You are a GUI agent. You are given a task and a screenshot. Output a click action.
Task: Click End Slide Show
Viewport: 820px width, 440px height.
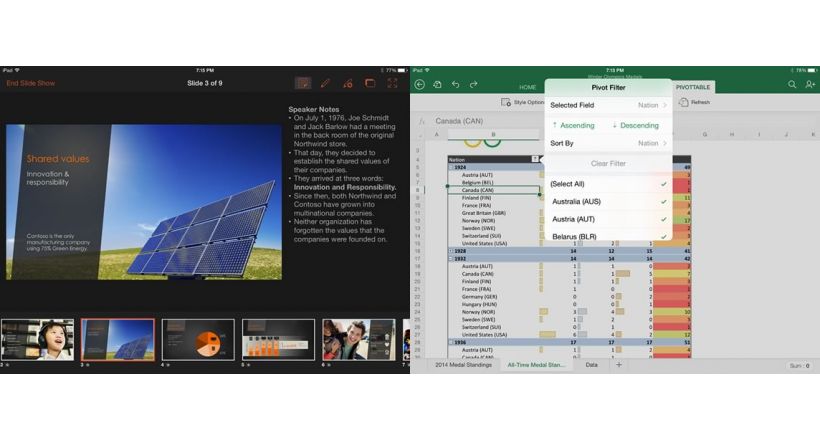[30, 83]
